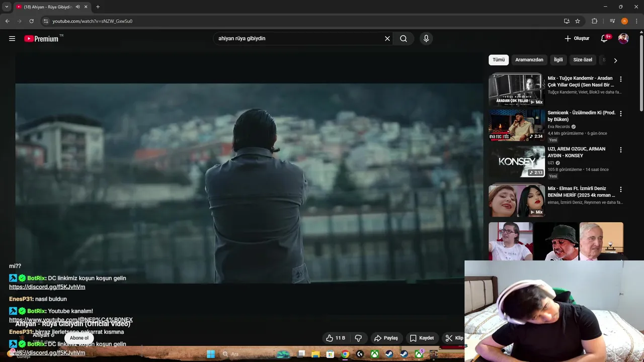Share the video with Paylaş
The height and width of the screenshot is (362, 644).
(x=386, y=338)
